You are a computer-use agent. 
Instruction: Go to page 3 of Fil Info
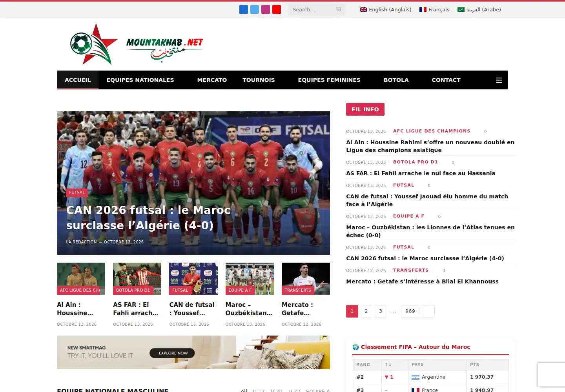point(380,311)
